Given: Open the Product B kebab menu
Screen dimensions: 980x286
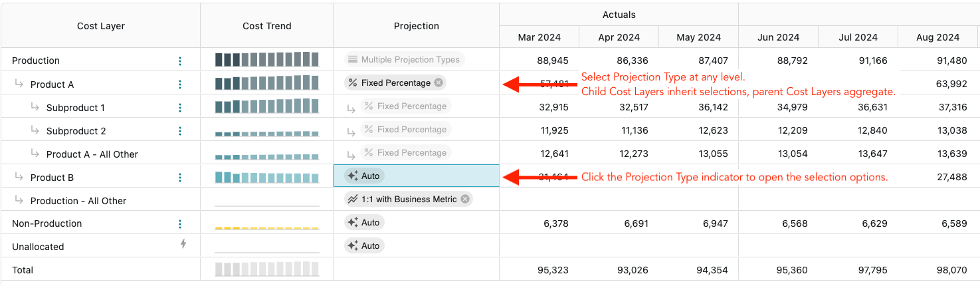Looking at the screenshot, I should [180, 178].
